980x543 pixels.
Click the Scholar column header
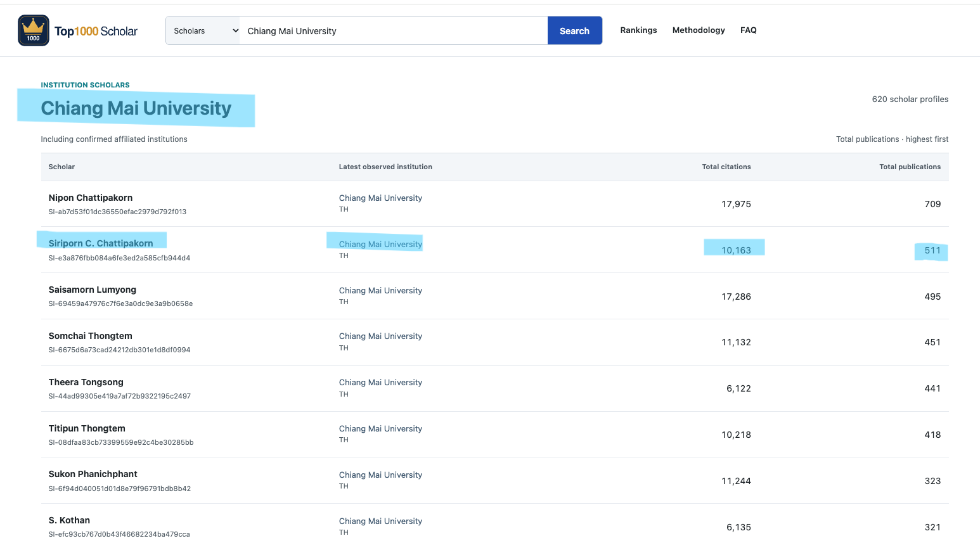61,167
